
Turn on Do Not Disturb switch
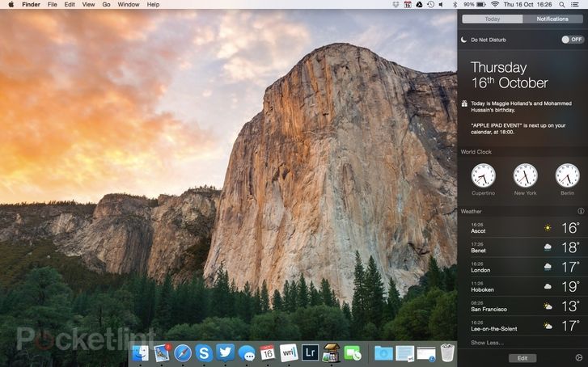pos(572,39)
